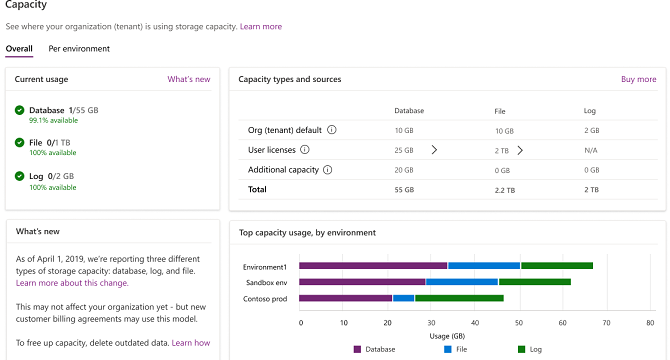
Task: Switch to the Per environment tab
Action: tap(79, 49)
